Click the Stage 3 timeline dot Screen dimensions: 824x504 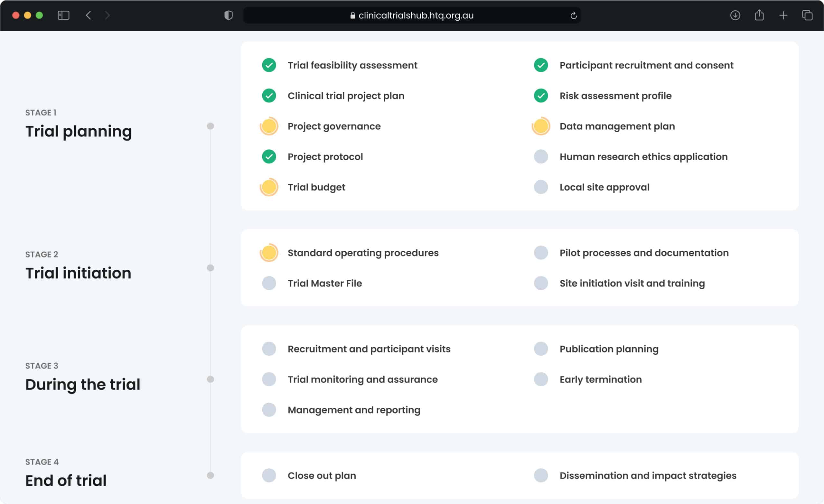211,379
